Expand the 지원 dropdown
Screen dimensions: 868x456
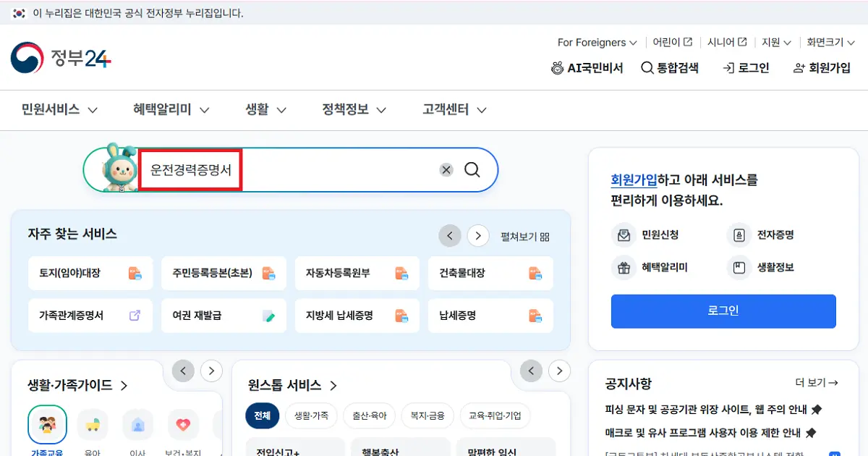[777, 43]
